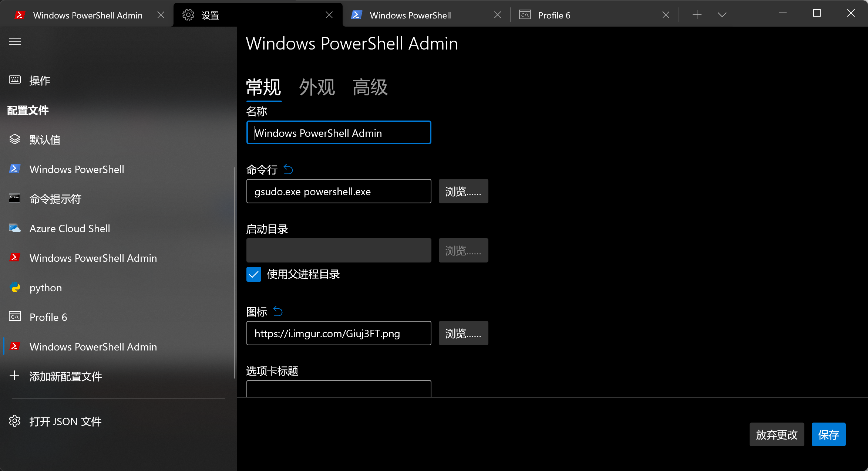
Task: Open the 命令提示符 profile
Action: tap(55, 199)
